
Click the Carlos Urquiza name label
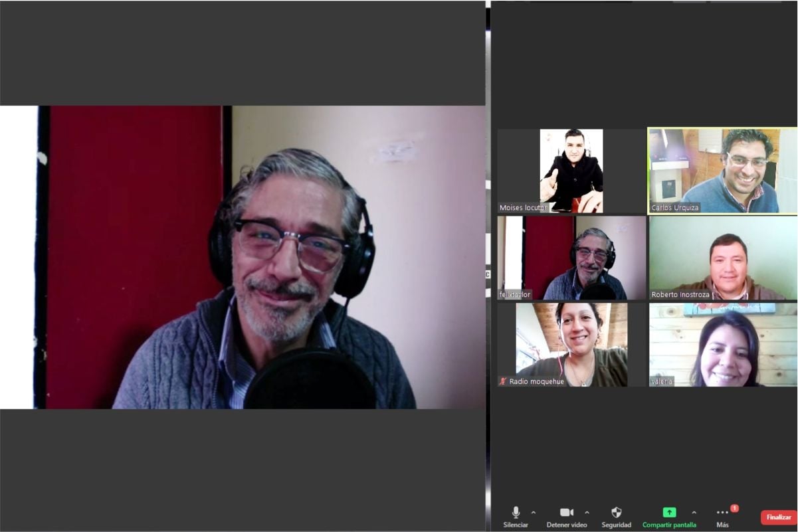(674, 208)
